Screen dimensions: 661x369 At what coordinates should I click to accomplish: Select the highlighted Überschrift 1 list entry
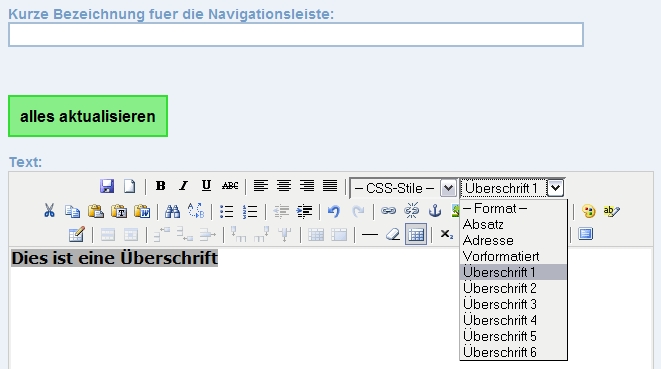513,272
